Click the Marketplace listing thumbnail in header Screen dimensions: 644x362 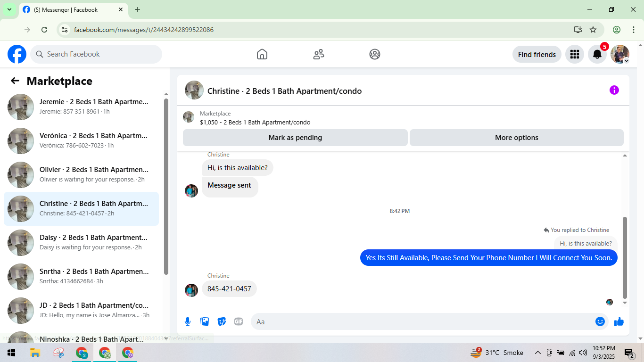[189, 117]
